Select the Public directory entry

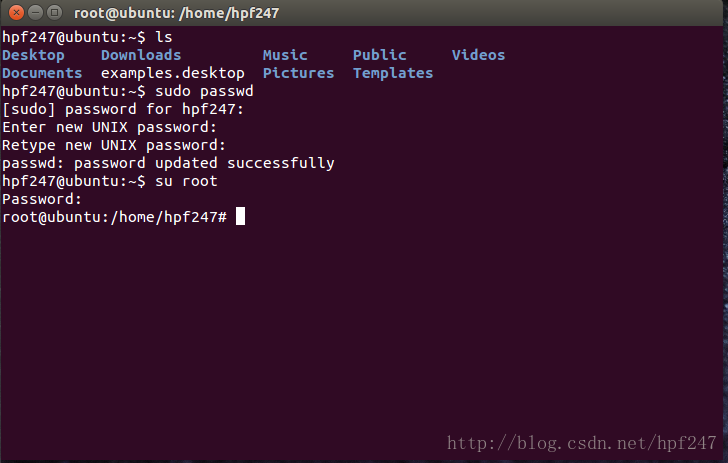380,55
